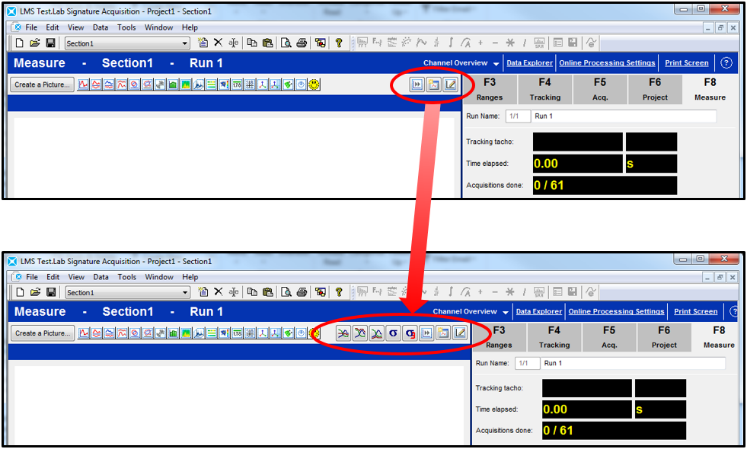This screenshot has height=449, width=747.
Task: Click smiley face icon in upper window
Action: (x=314, y=85)
